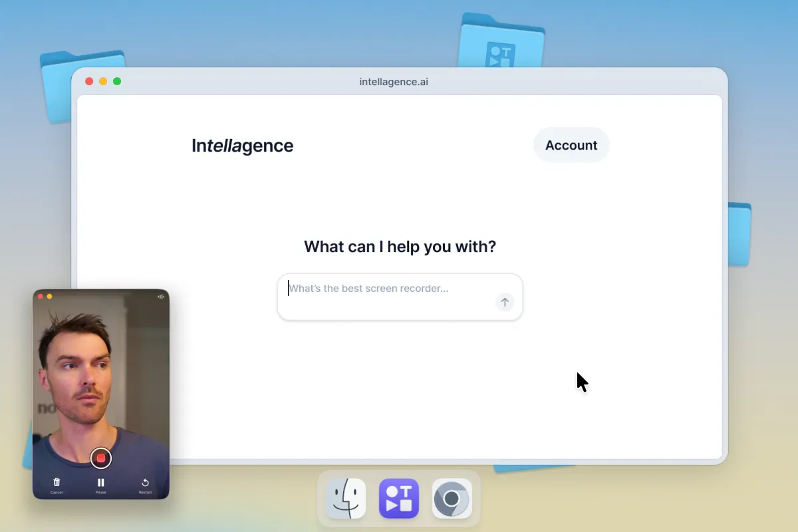Maximize the intellagence.ai browser window
This screenshot has width=798, height=532.
point(117,81)
